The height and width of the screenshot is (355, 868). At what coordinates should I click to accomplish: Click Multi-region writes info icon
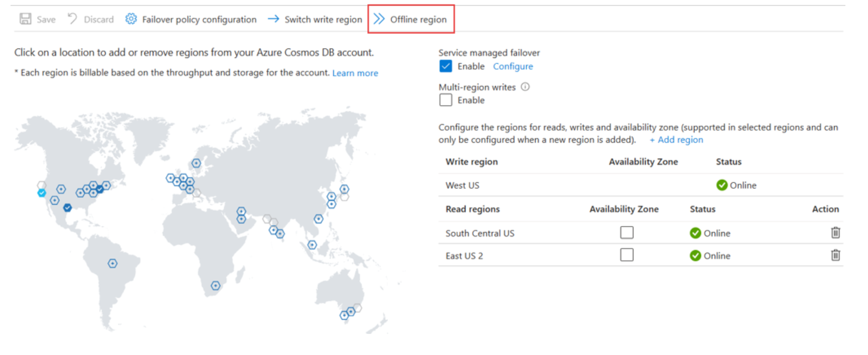click(x=525, y=87)
